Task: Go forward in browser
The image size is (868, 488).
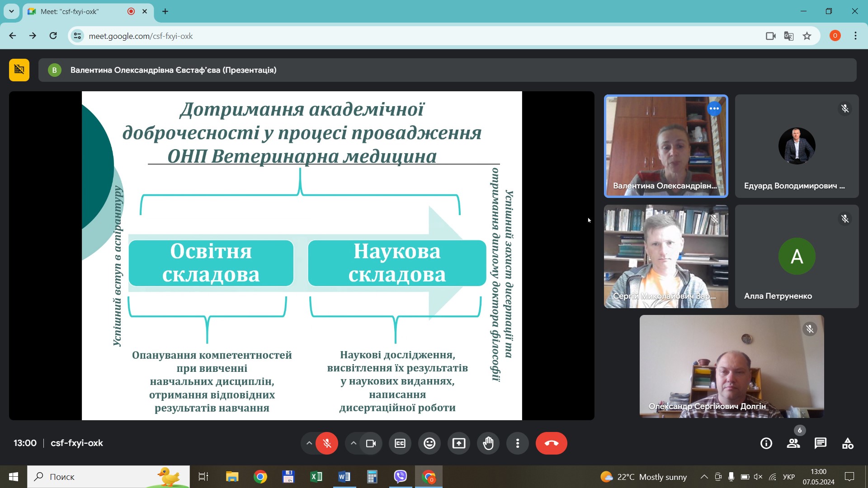Action: click(33, 36)
